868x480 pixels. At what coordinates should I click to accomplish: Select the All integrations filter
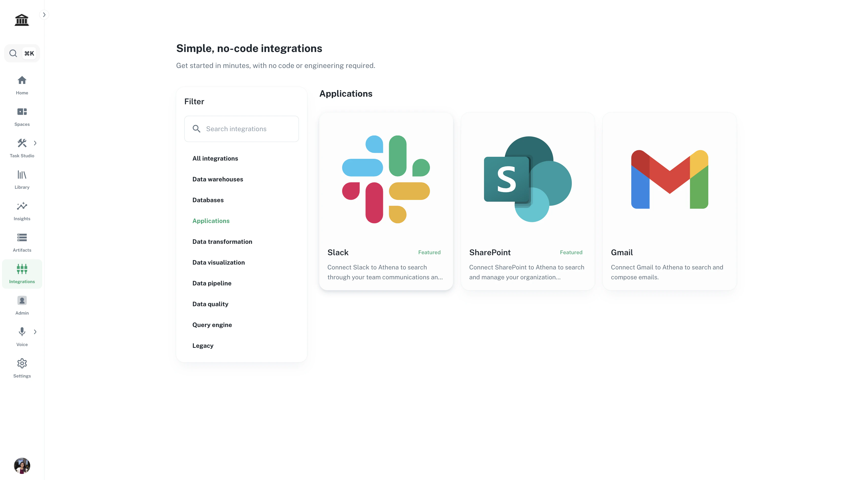pyautogui.click(x=215, y=158)
